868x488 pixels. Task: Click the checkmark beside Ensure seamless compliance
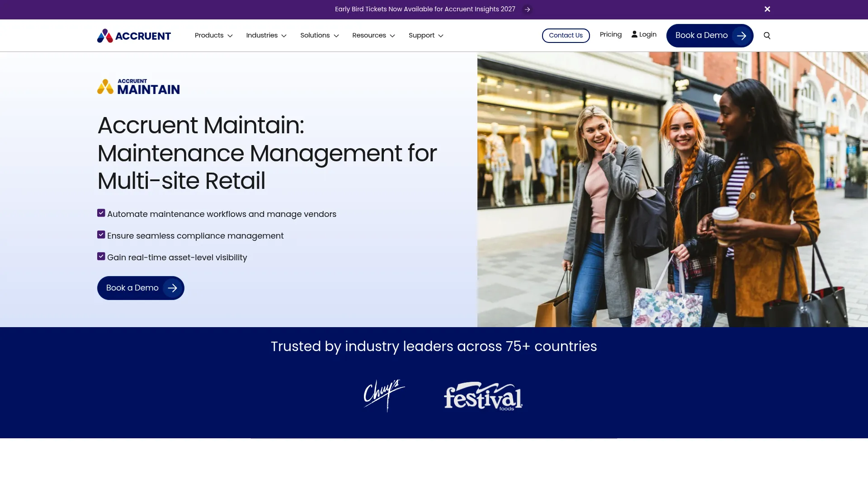(101, 235)
